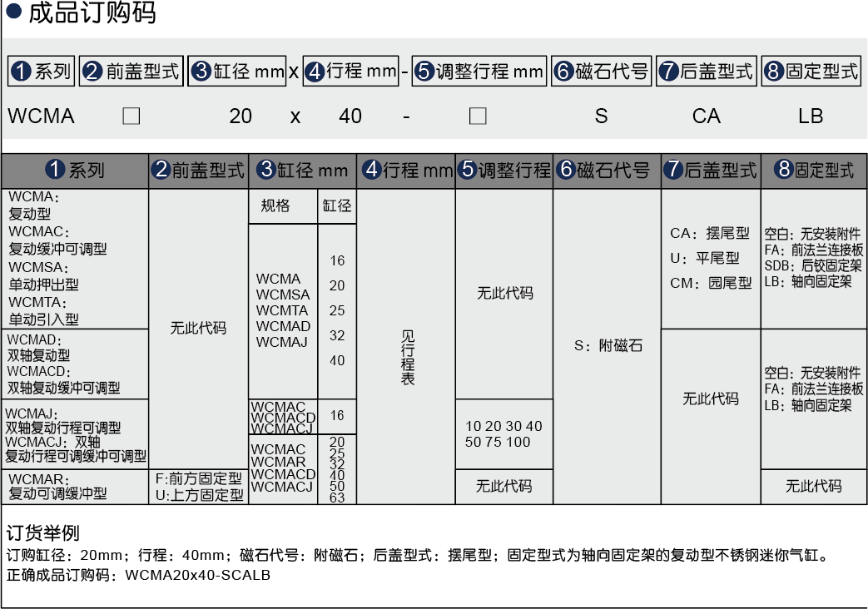Click the 见行程表 cell in the stroke column
This screenshot has width=868, height=609.
click(407, 357)
